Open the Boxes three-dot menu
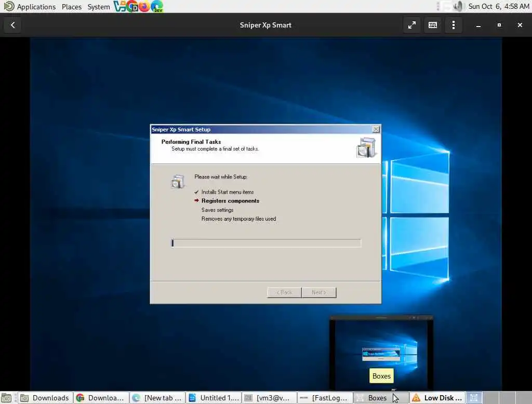Image resolution: width=532 pixels, height=404 pixels. point(453,25)
